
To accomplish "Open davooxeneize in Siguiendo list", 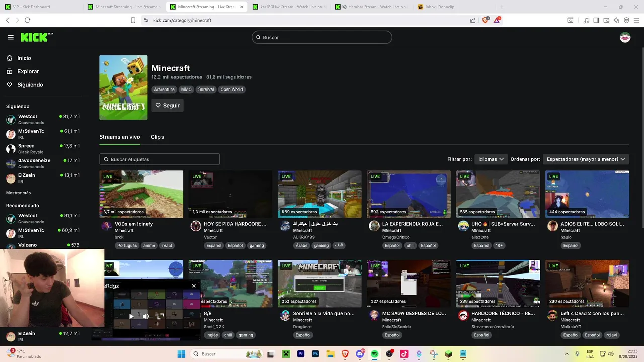I will (x=43, y=163).
